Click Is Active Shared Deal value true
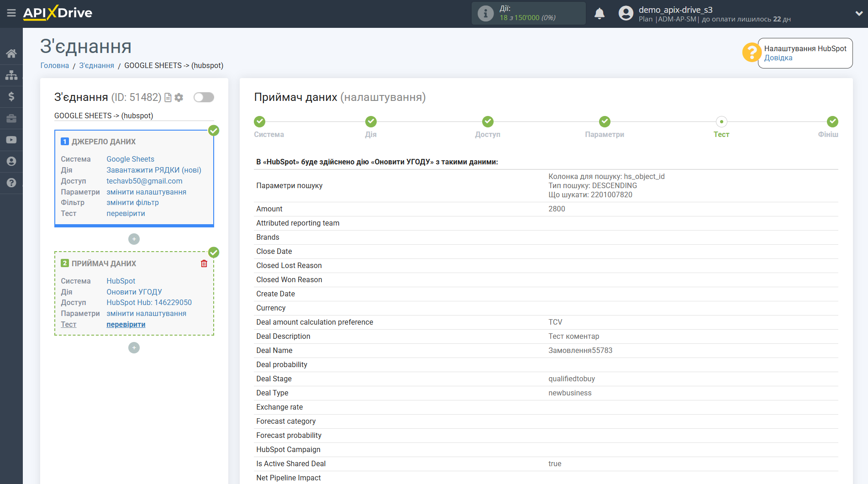The height and width of the screenshot is (484, 868). (555, 463)
